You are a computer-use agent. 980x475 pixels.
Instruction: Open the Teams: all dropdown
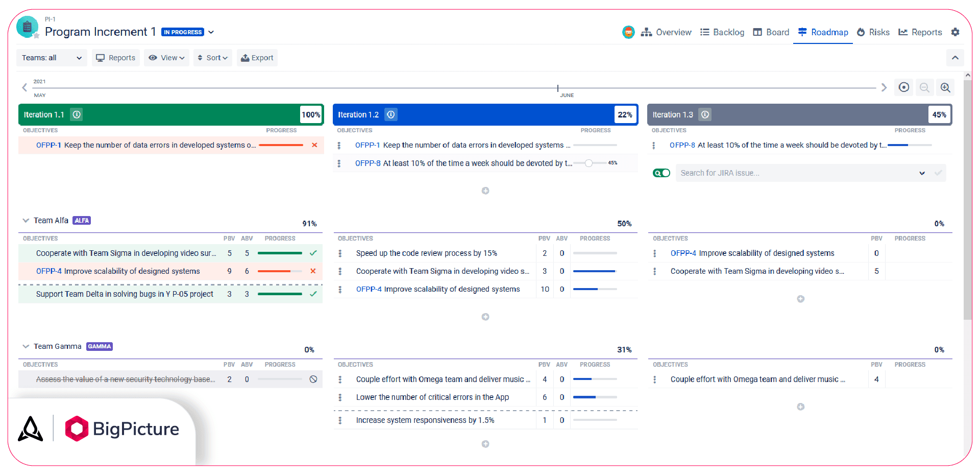pos(52,58)
